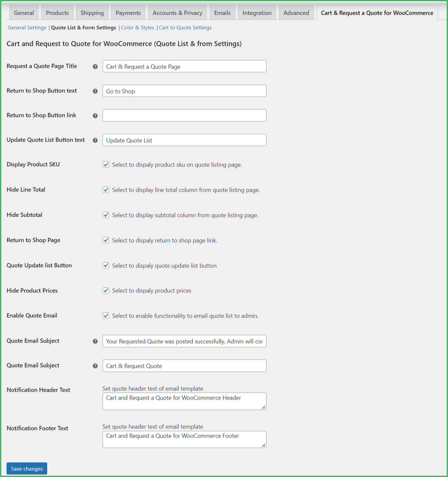Click the Notification Header Text textarea

pos(185,401)
